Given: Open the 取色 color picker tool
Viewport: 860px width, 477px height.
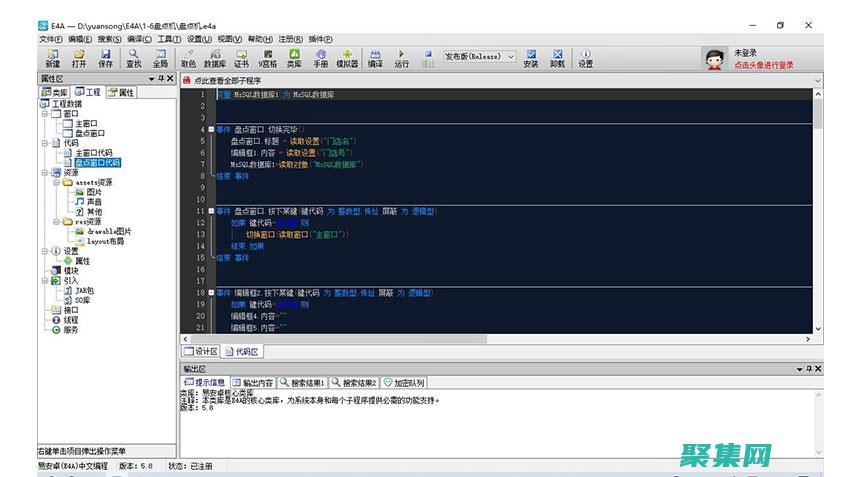Looking at the screenshot, I should tap(188, 58).
